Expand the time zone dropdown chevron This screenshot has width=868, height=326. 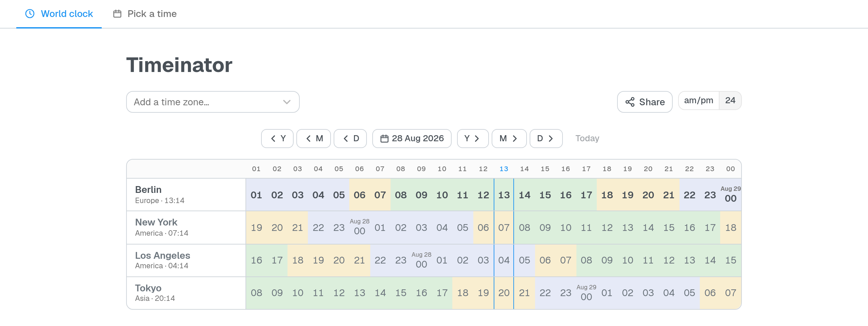[287, 102]
